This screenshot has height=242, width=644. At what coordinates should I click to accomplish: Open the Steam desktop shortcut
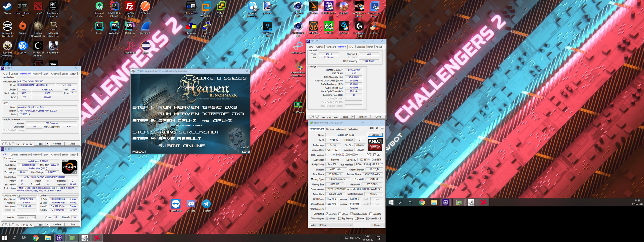click(7, 9)
